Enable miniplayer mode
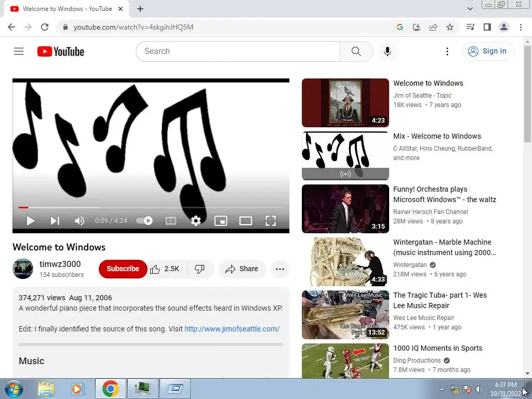The width and height of the screenshot is (532, 399). coord(221,221)
